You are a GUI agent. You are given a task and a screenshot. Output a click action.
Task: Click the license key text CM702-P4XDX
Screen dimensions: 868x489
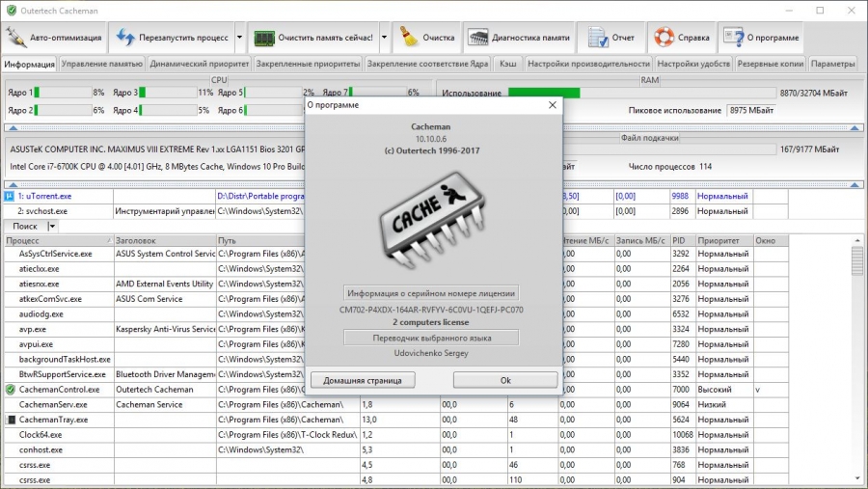coord(431,310)
